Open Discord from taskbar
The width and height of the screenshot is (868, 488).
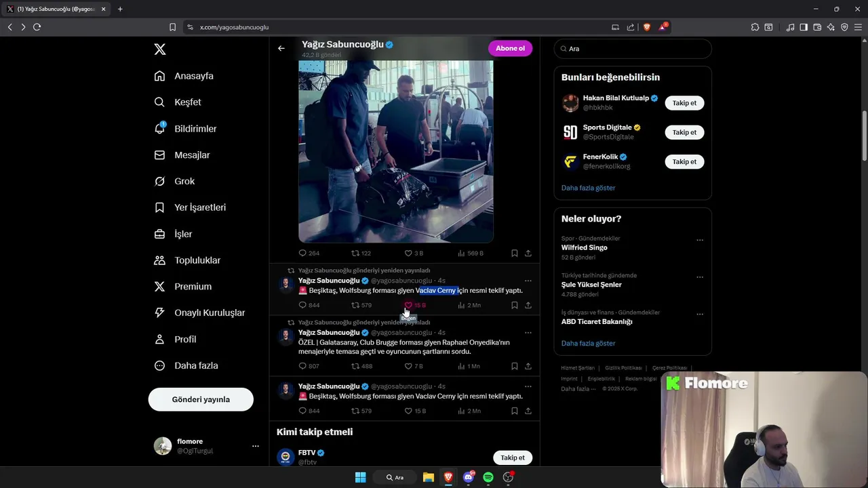coord(468,477)
